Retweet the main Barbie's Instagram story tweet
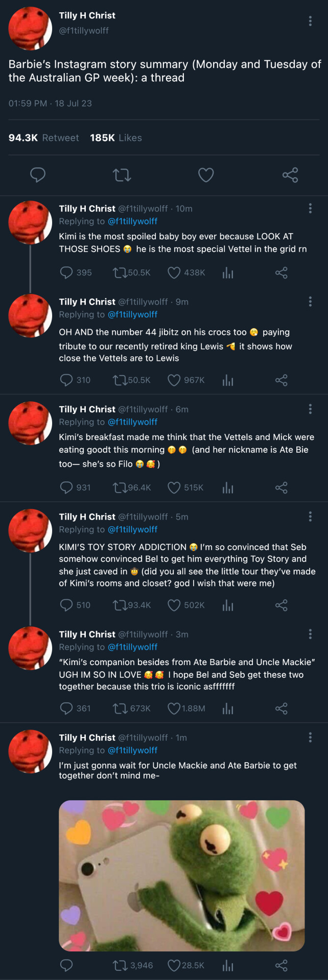 pyautogui.click(x=122, y=175)
